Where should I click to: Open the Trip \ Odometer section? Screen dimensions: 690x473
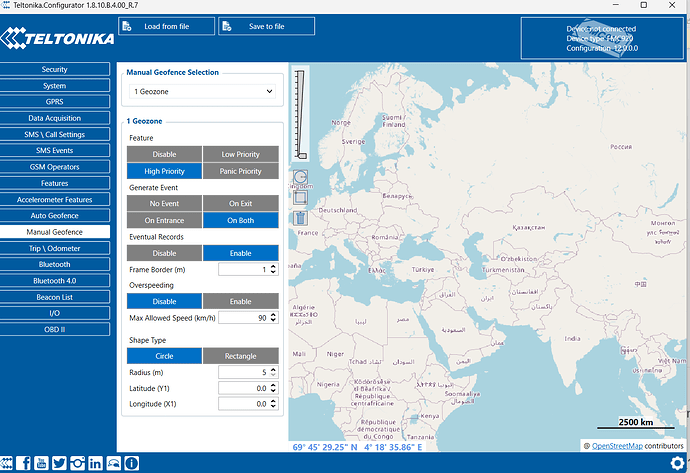[55, 248]
